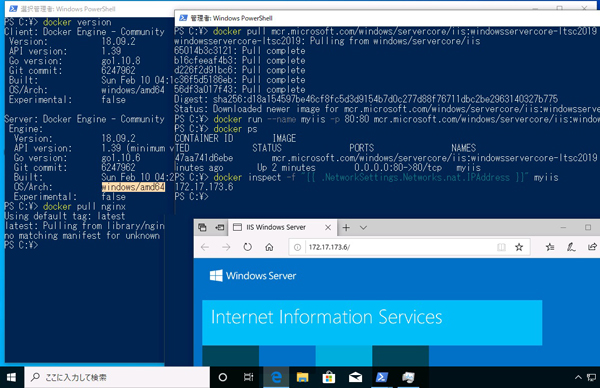Screen dimensions: 600x388
Task: Open Edge favorites hub
Action: click(550, 247)
